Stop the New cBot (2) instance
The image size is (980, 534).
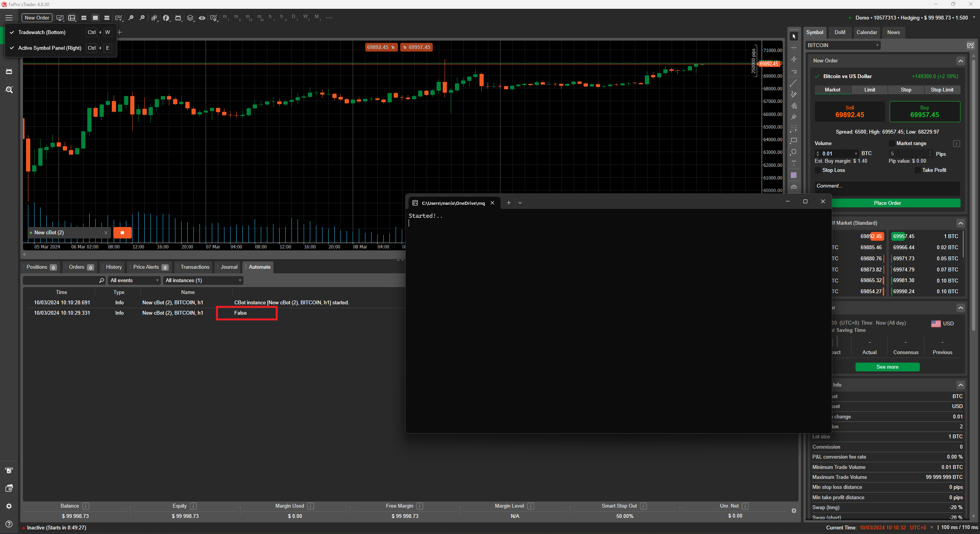point(123,232)
